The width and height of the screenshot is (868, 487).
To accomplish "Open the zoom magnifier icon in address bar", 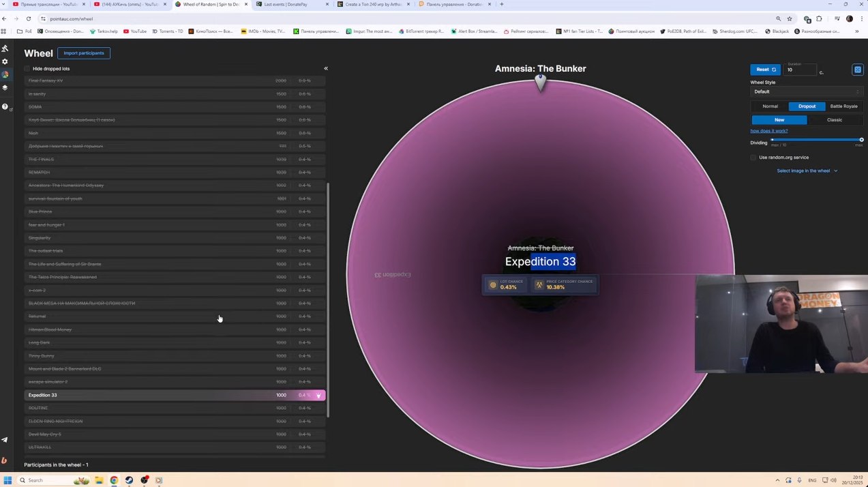I will pos(778,18).
